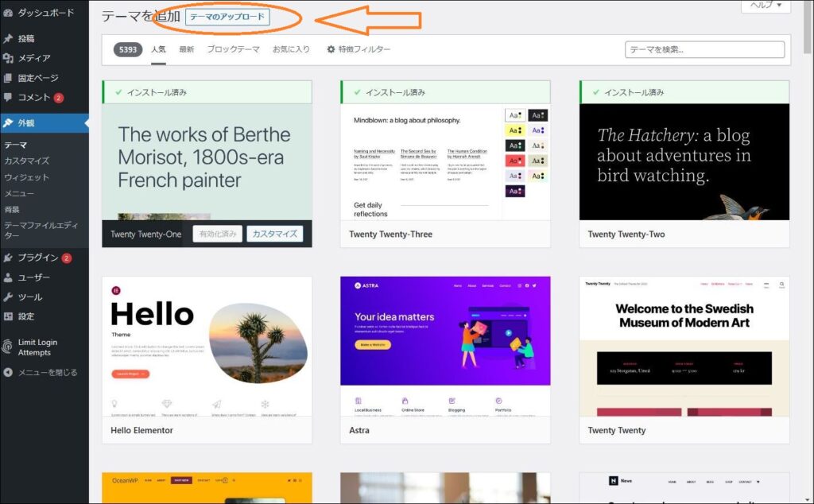Image resolution: width=814 pixels, height=504 pixels.
Task: Click the Twenty Twenty-Two theme name
Action: [626, 235]
